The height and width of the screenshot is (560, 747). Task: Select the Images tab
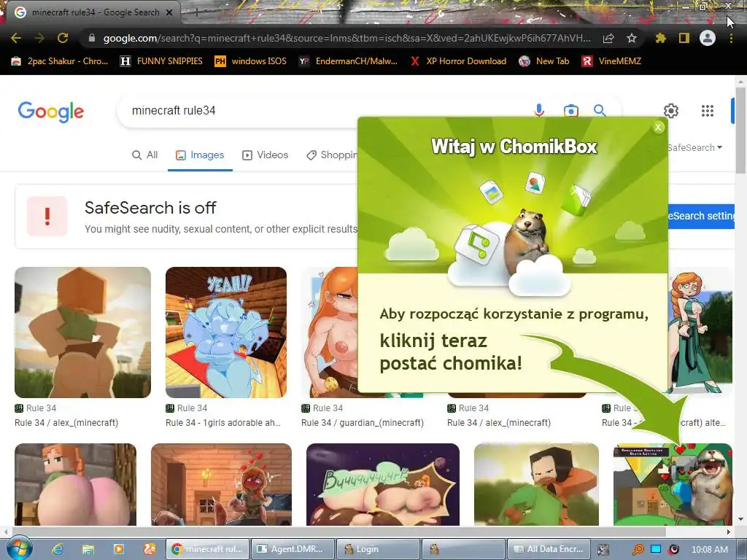[x=200, y=155]
